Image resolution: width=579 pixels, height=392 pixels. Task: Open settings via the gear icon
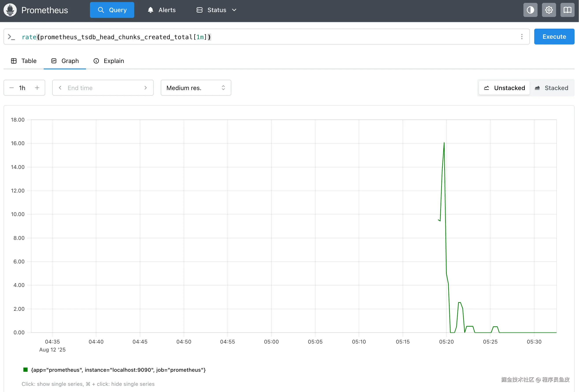tap(549, 10)
